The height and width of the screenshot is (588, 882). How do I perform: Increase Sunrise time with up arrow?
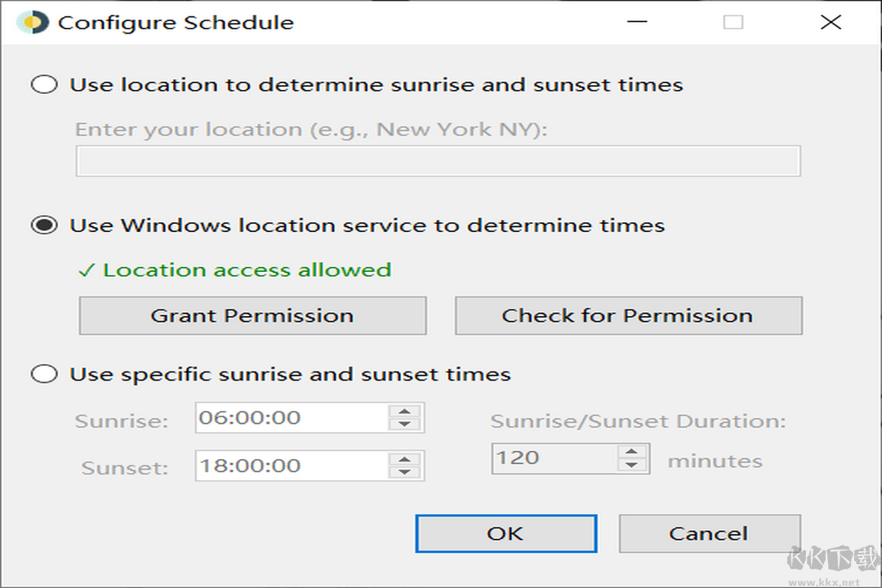(x=404, y=412)
